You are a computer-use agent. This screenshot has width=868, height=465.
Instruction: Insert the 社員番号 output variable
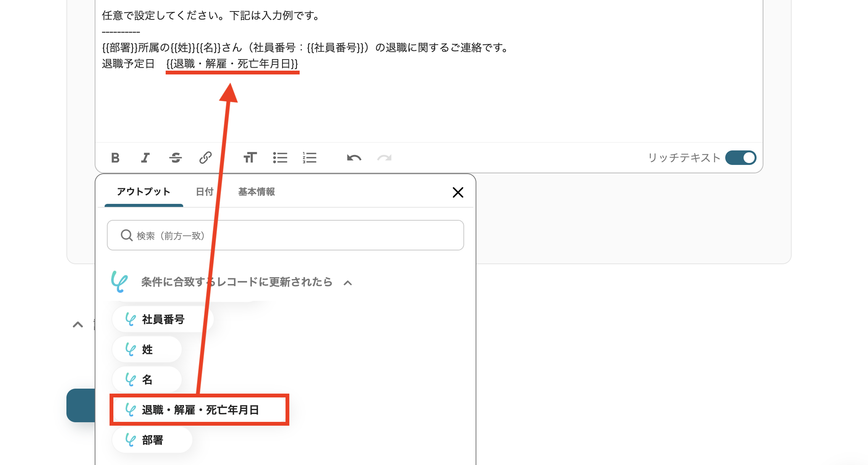(x=163, y=319)
